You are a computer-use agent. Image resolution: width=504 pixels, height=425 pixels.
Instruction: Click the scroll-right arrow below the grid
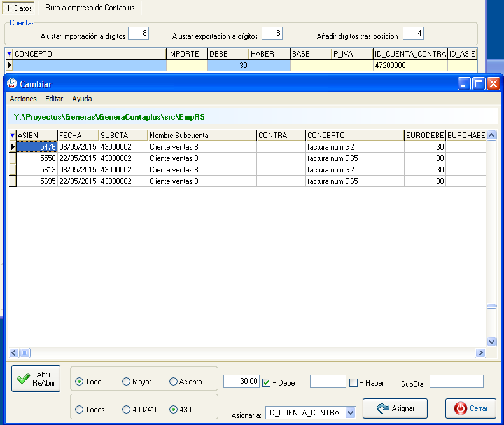[480, 352]
